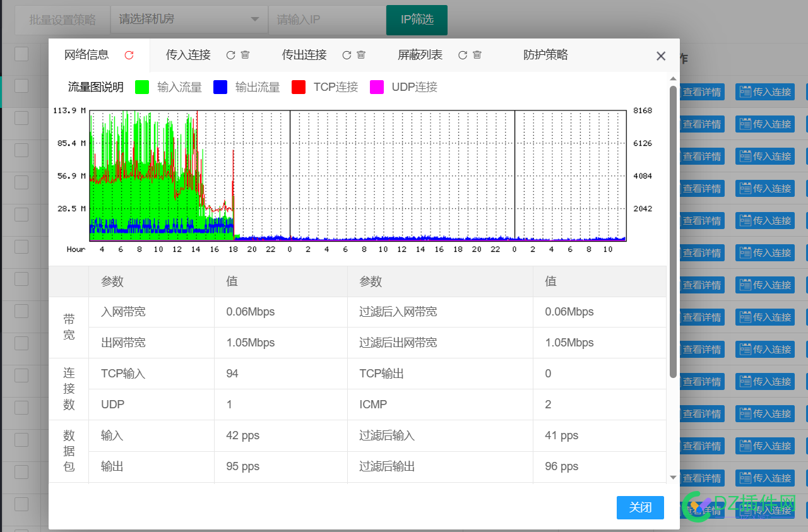Select the 96 pps filtered output value
Viewport: 808px width, 532px height.
coord(600,466)
